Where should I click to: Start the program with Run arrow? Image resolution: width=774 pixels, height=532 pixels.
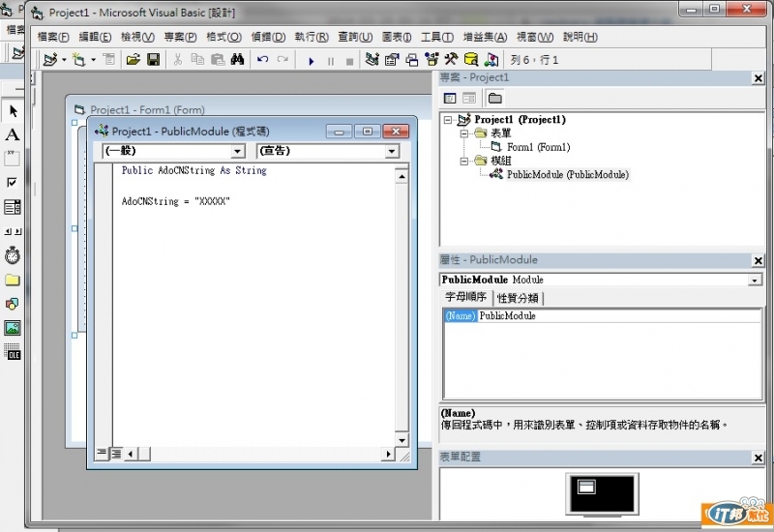(x=311, y=61)
